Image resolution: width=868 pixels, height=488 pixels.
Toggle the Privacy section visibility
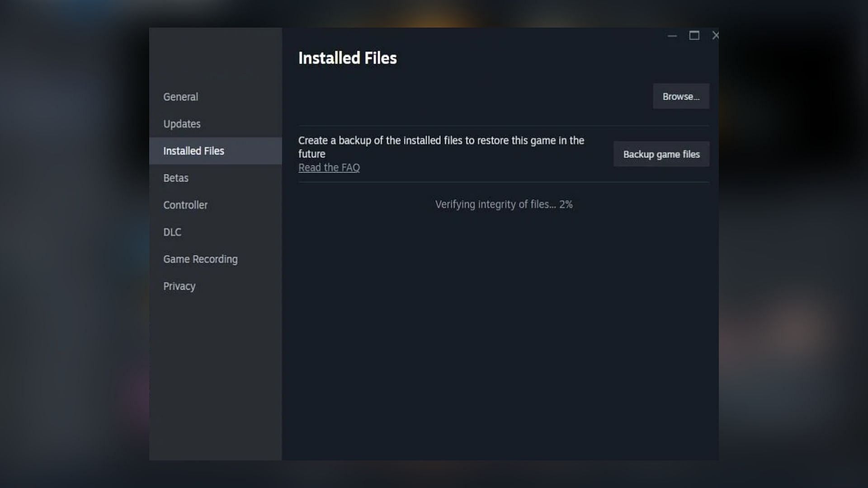(x=179, y=286)
